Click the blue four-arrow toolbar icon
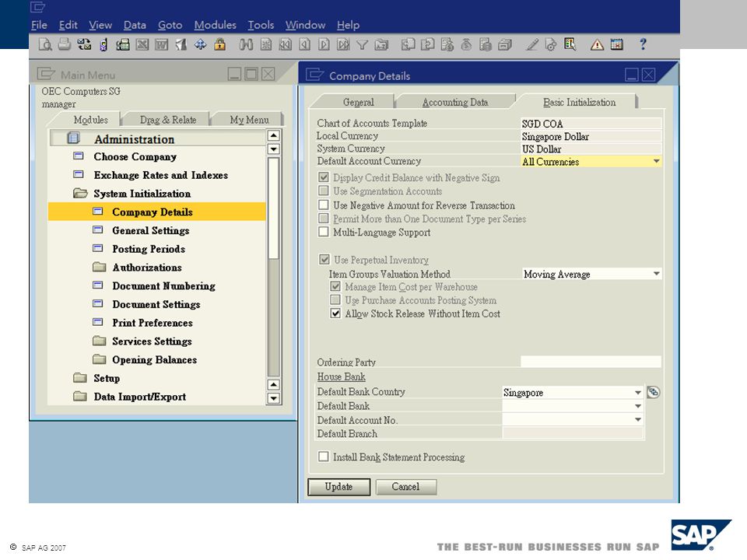Image resolution: width=747 pixels, height=560 pixels. coord(200,45)
